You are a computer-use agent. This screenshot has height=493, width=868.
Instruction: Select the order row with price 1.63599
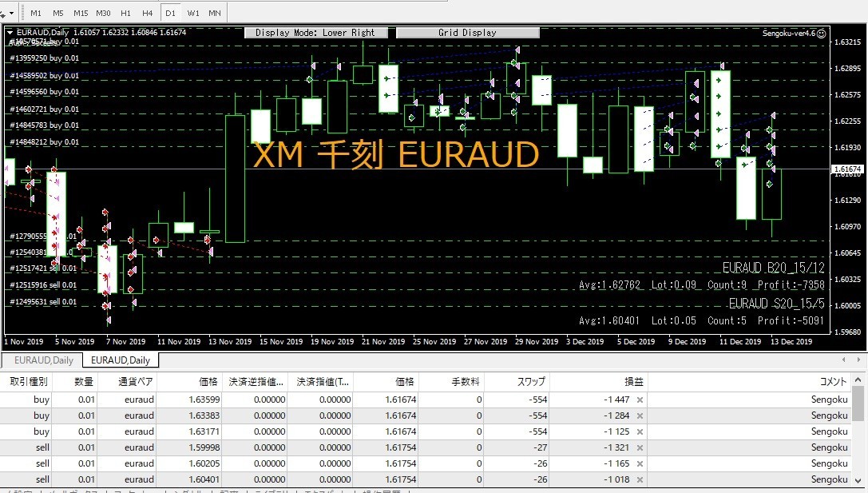[x=426, y=400]
